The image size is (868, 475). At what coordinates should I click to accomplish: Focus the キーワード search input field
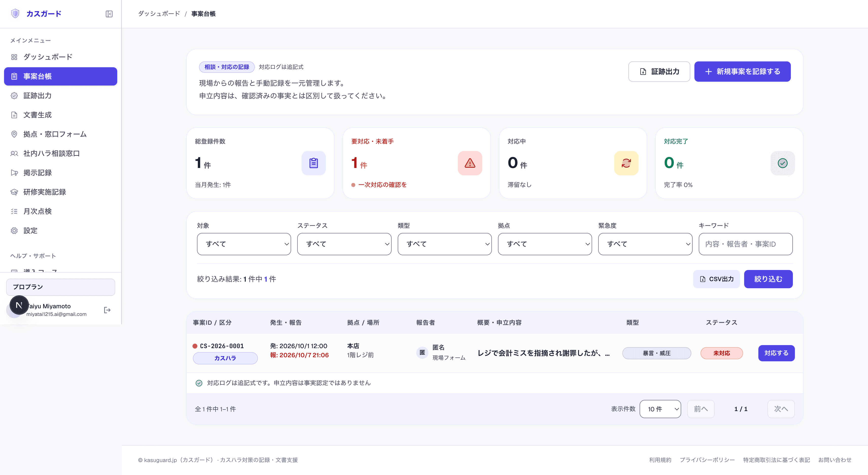click(x=745, y=244)
